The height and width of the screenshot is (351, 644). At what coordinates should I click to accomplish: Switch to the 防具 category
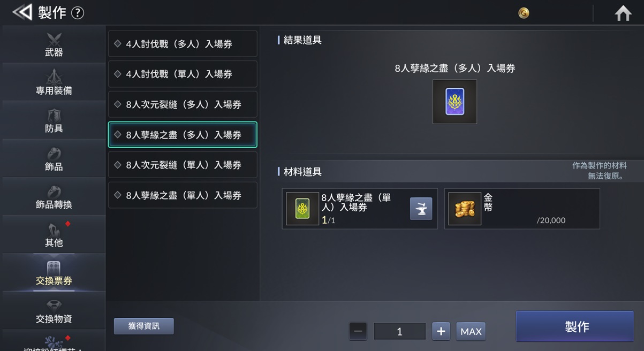(x=54, y=120)
